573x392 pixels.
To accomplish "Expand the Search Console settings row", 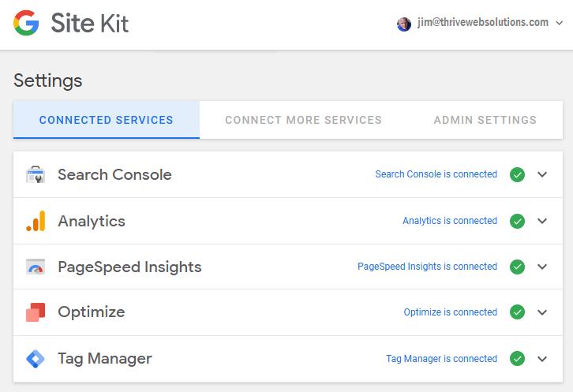I will click(542, 175).
